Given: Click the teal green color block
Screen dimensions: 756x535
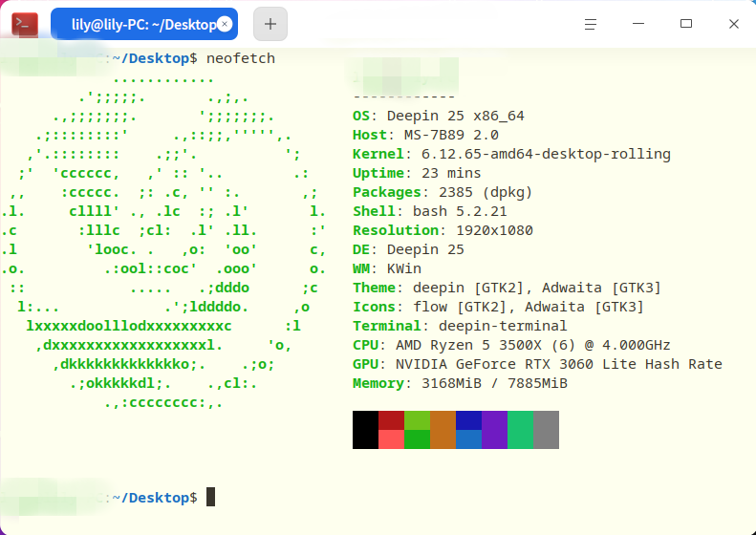Looking at the screenshot, I should pos(520,430).
